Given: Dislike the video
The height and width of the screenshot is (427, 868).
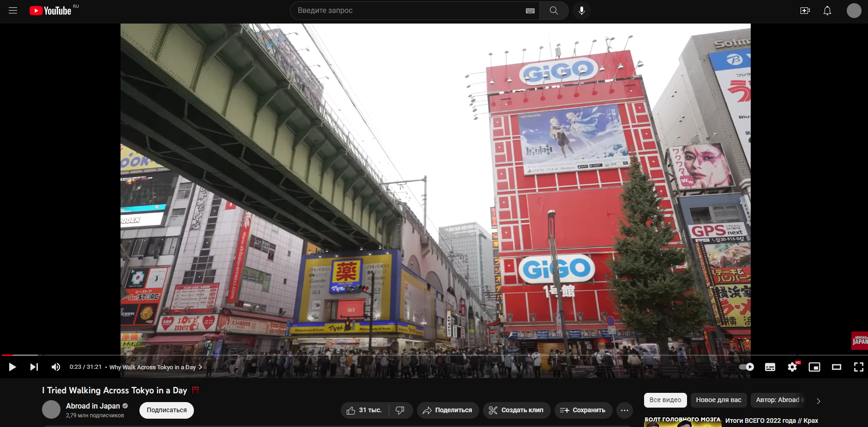Looking at the screenshot, I should click(x=400, y=410).
